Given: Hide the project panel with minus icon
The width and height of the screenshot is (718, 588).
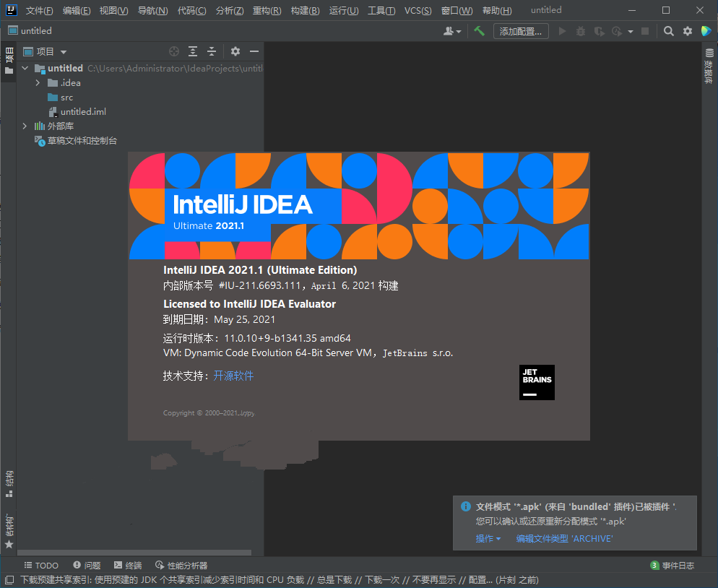Looking at the screenshot, I should tap(254, 51).
